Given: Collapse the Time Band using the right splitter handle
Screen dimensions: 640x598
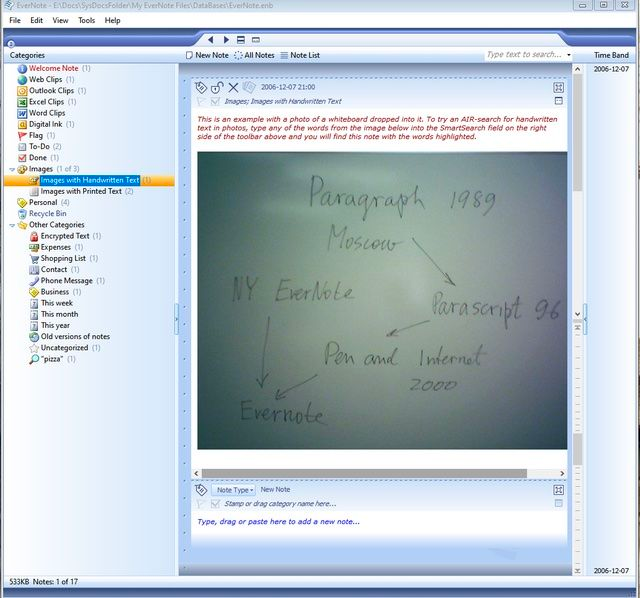Looking at the screenshot, I should [585, 319].
